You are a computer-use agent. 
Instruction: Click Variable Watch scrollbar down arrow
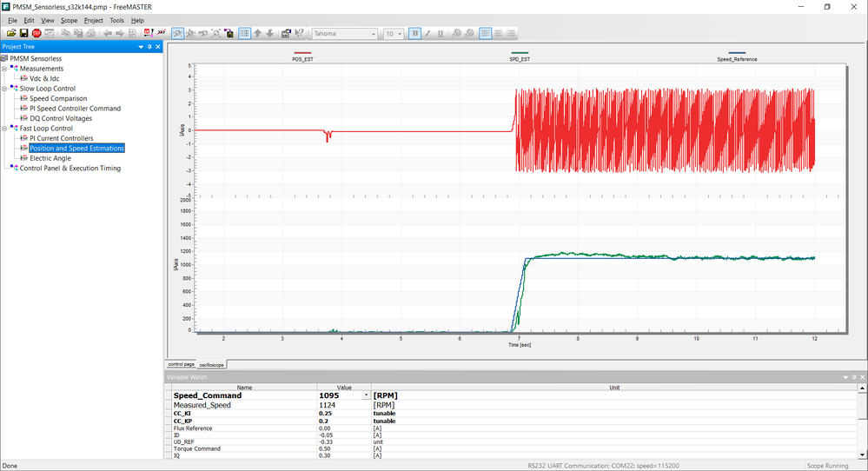862,455
